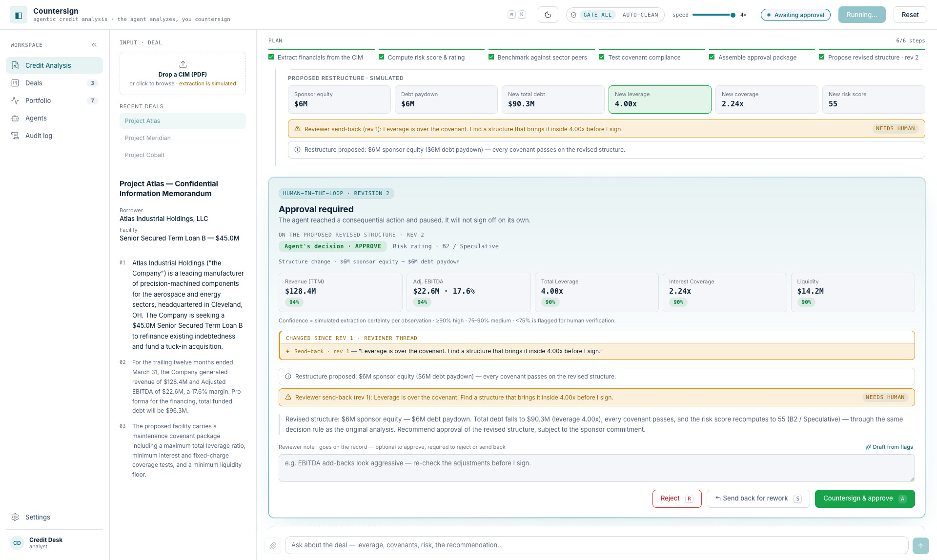Select the Sponsor equity $6M card
The height and width of the screenshot is (560, 937).
click(339, 100)
